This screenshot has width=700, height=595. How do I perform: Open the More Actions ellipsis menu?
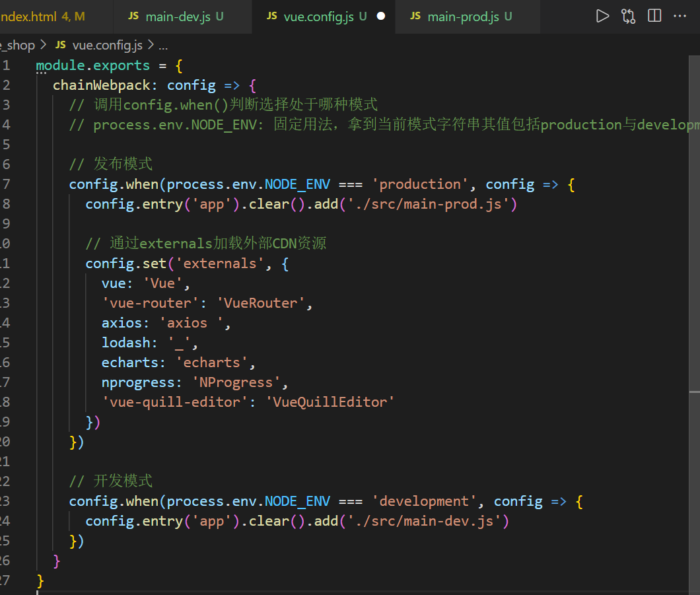point(680,17)
